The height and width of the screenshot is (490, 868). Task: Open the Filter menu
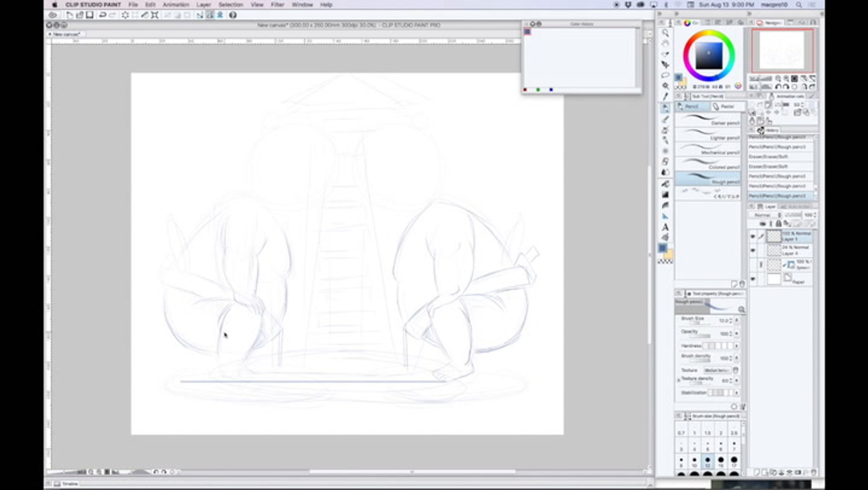277,5
